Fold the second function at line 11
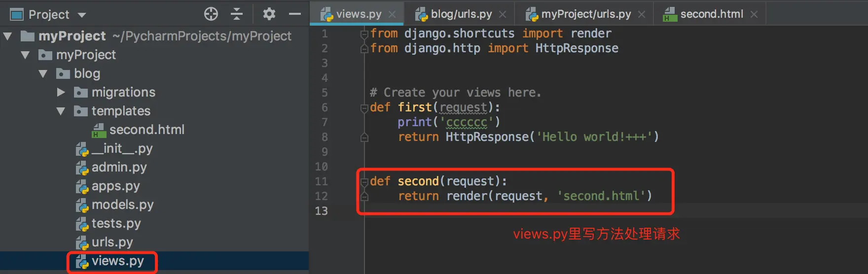The width and height of the screenshot is (868, 274). coord(364,182)
